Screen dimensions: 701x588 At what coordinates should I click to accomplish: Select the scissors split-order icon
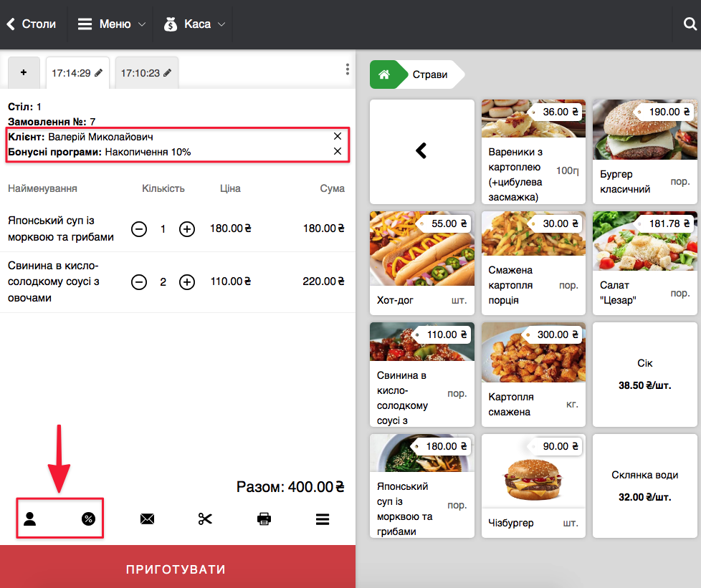206,519
